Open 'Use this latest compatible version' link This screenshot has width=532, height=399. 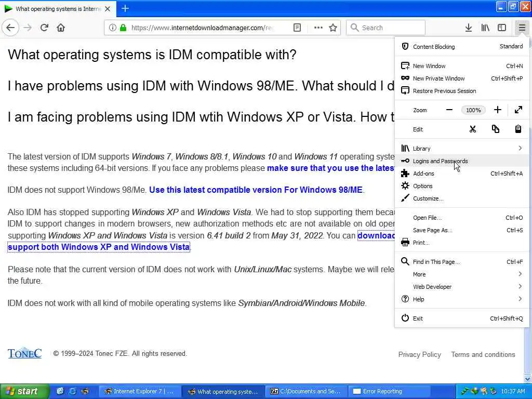[x=256, y=190]
